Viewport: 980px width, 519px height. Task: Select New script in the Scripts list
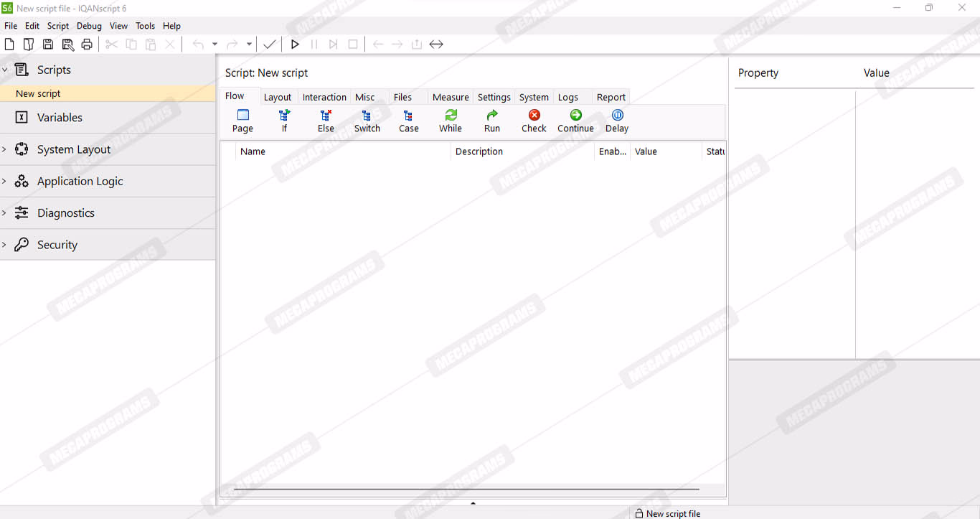pos(38,93)
